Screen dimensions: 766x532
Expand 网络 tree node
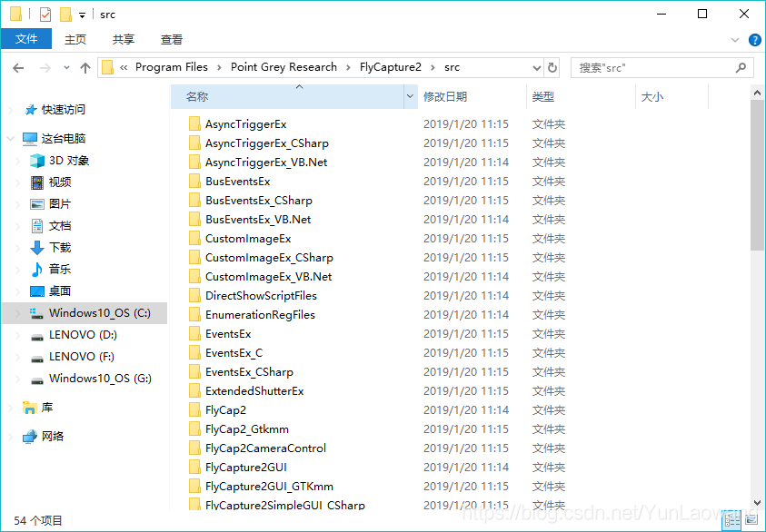click(10, 437)
